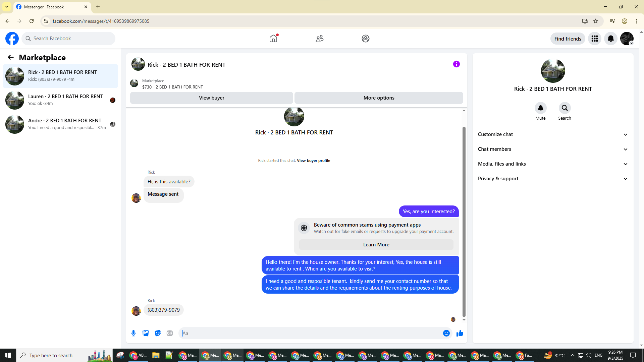Screen dimensions: 644x362
Task: Open the emoji picker smiley icon
Action: (446, 333)
